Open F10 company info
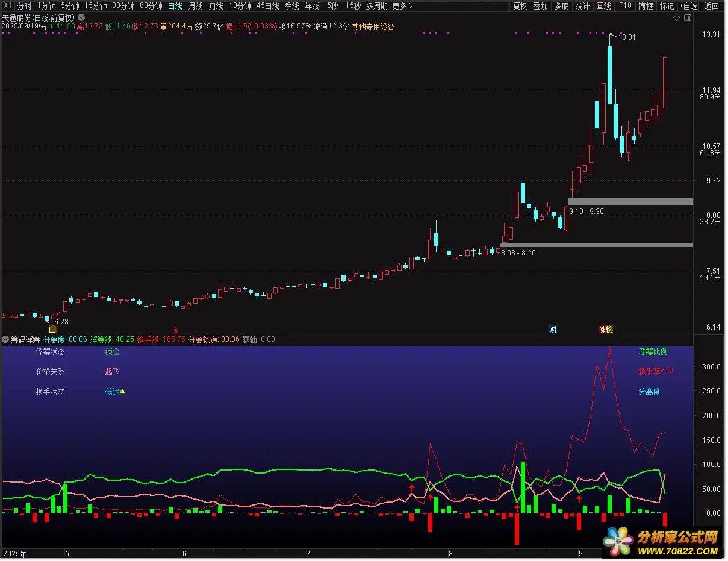Viewport: 728px width, 561px height. pos(625,6)
